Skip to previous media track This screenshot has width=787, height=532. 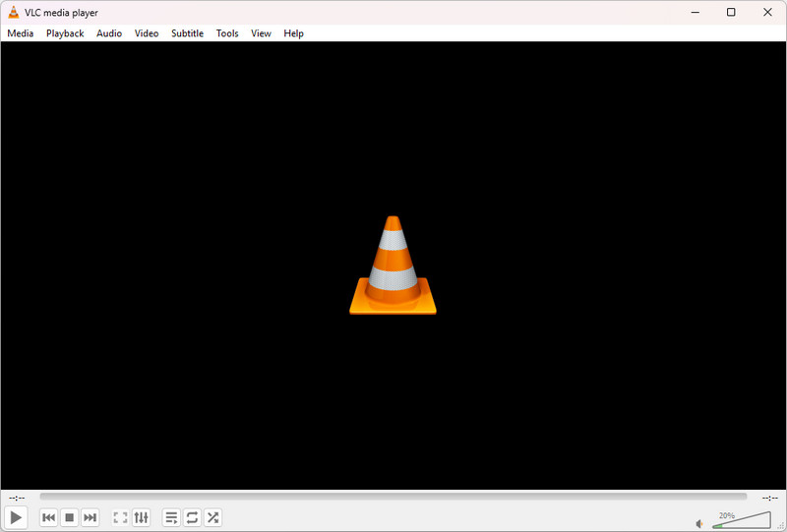pyautogui.click(x=48, y=517)
